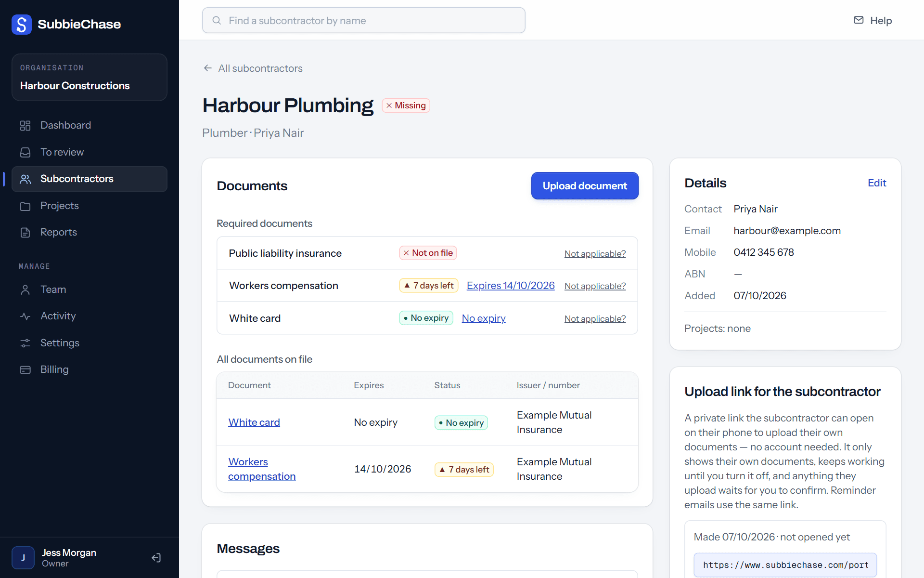Image resolution: width=924 pixels, height=578 pixels.
Task: Open the Reports page
Action: [90, 232]
